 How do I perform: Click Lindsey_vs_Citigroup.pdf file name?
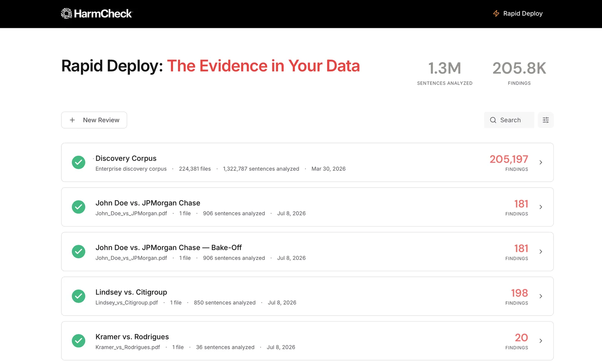[x=127, y=303]
